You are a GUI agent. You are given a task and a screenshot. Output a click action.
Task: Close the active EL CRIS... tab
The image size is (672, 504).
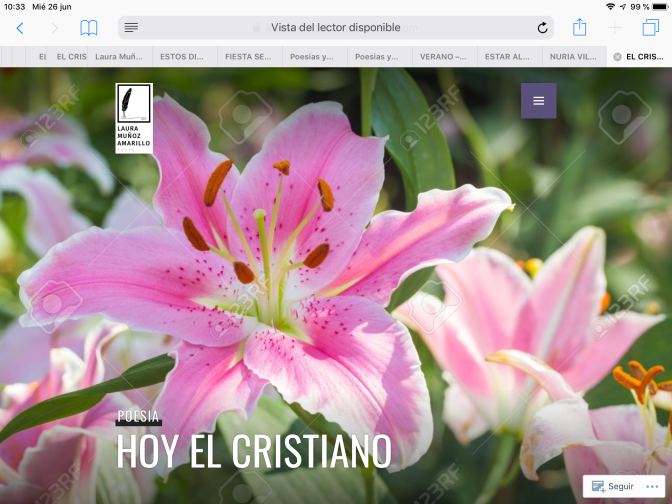pyautogui.click(x=616, y=57)
